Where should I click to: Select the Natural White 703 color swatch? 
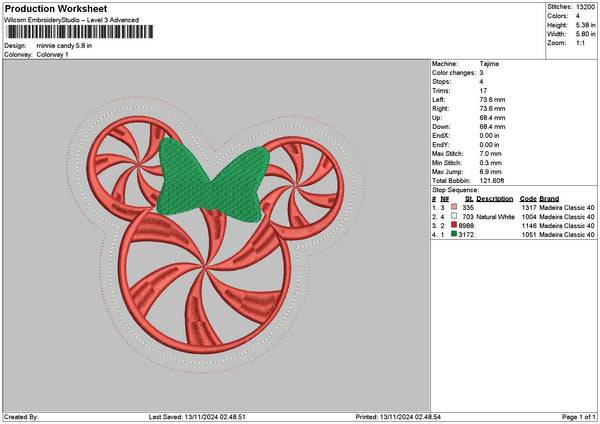coord(454,216)
